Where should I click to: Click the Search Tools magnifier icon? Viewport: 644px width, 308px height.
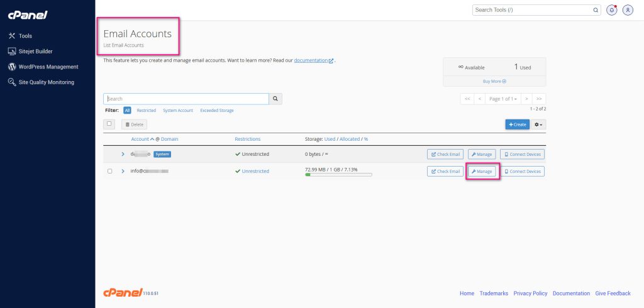[596, 10]
